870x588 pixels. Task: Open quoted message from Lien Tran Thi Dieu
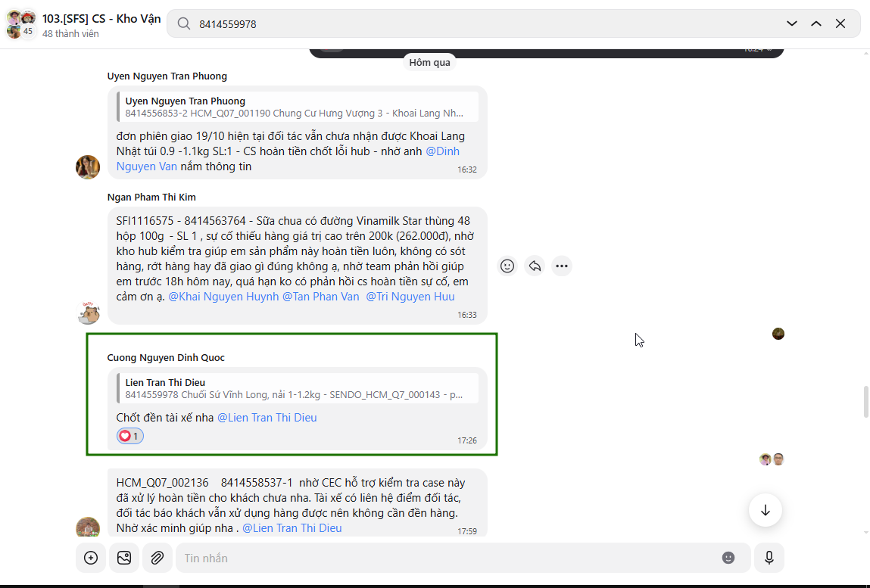(x=298, y=388)
